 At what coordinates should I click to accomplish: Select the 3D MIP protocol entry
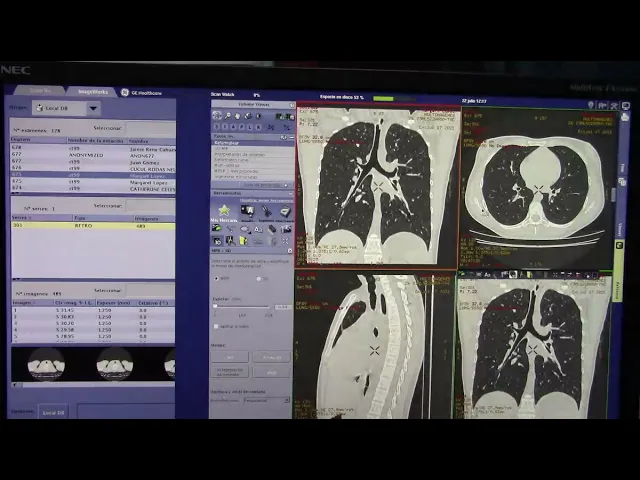tap(253, 149)
